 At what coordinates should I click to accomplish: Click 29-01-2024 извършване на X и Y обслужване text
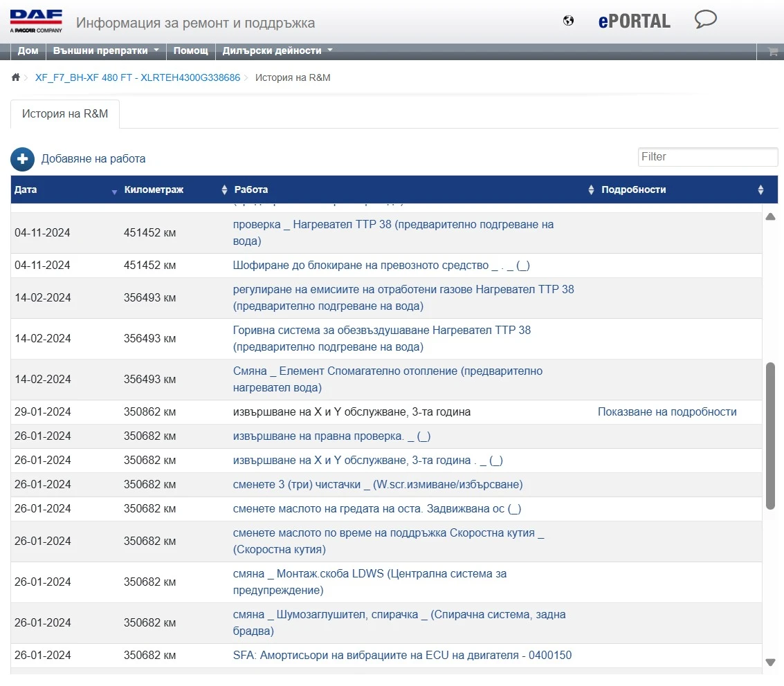click(x=352, y=411)
